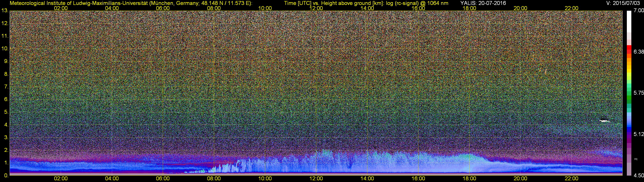Click the 14:00 label on the top time axis
This screenshot has width=644, height=182.
[x=367, y=8]
